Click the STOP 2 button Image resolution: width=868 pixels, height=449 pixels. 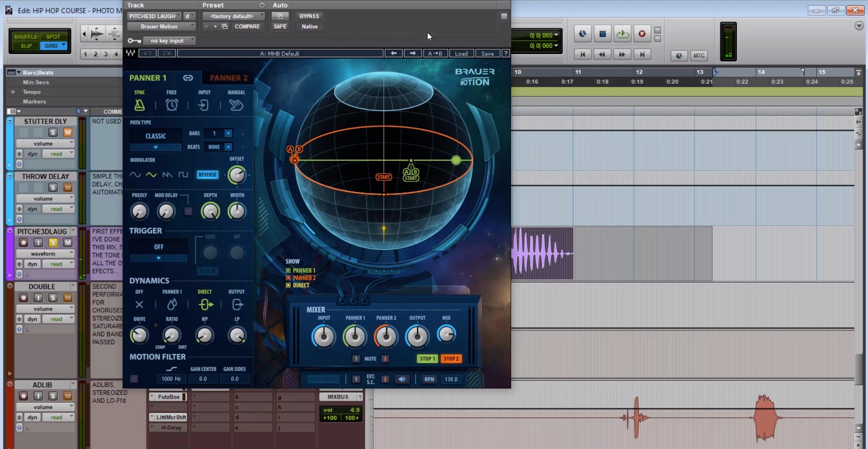pos(451,359)
